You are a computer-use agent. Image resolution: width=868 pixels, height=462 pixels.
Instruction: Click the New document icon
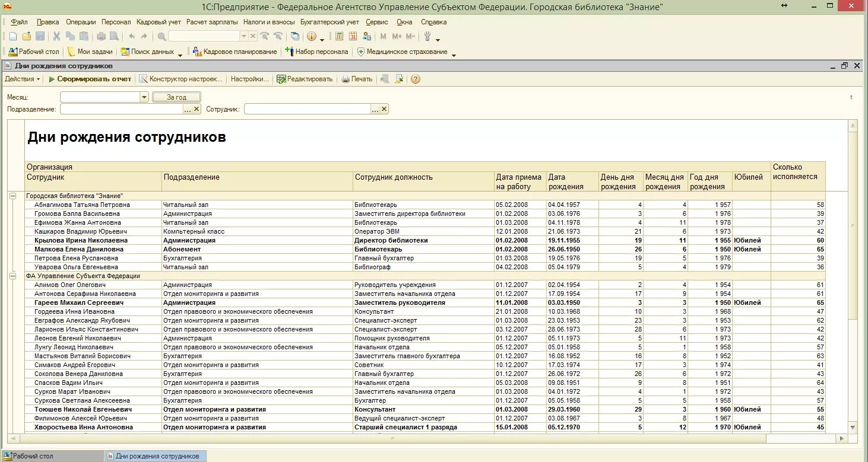tap(12, 36)
